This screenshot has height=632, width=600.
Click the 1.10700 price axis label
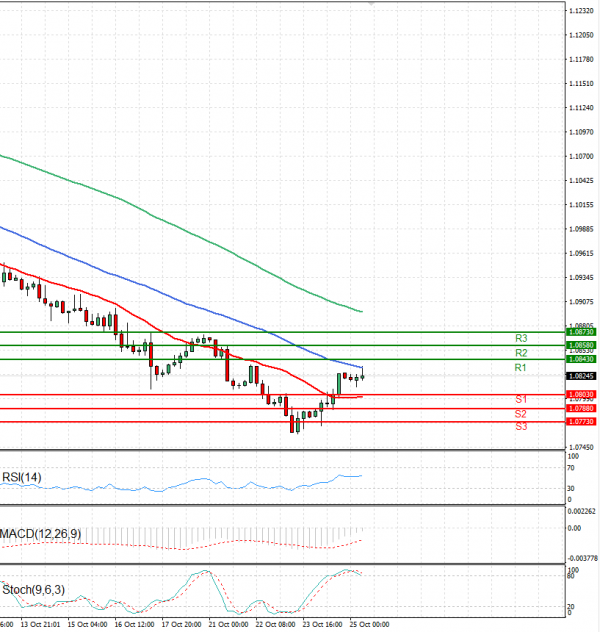point(581,156)
